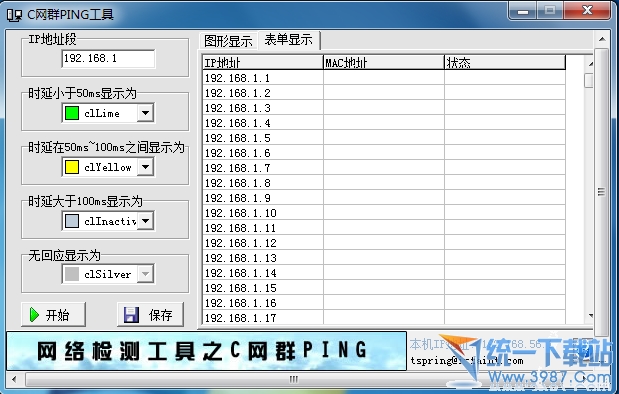Select row 192.168.1.11
The image size is (619, 394).
(x=384, y=228)
